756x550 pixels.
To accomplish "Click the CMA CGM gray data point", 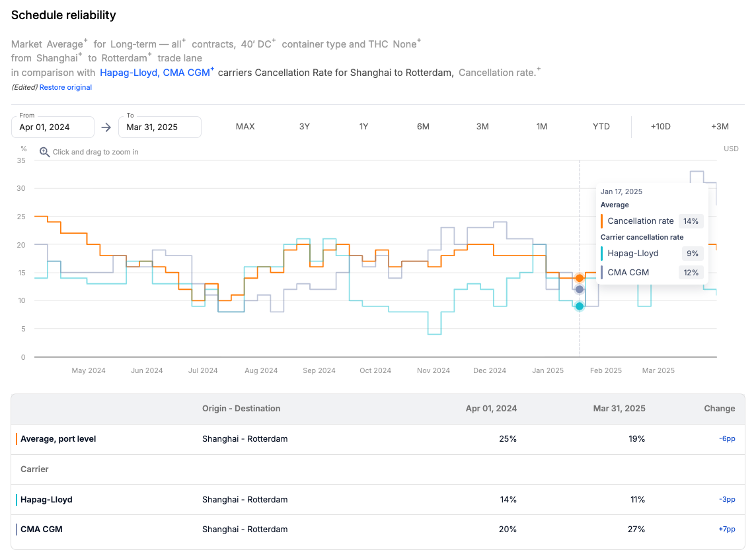I will 580,289.
